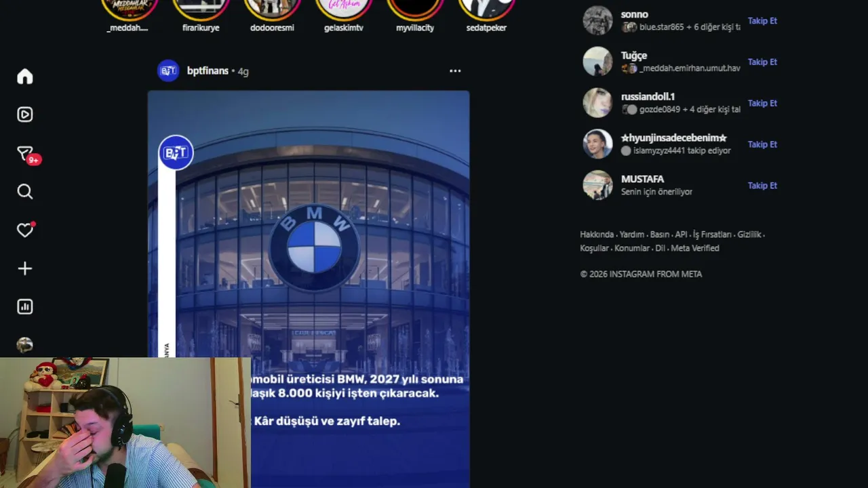
Task: View the gelaskimtv story
Action: click(344, 8)
